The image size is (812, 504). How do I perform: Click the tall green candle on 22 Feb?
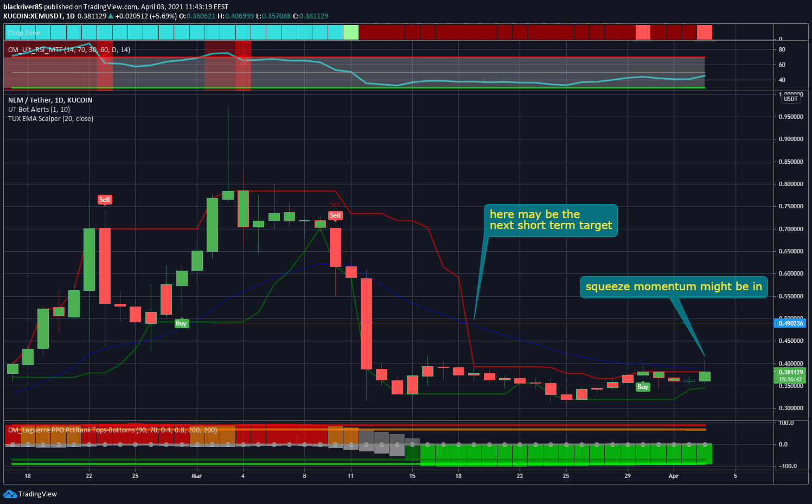click(x=89, y=259)
